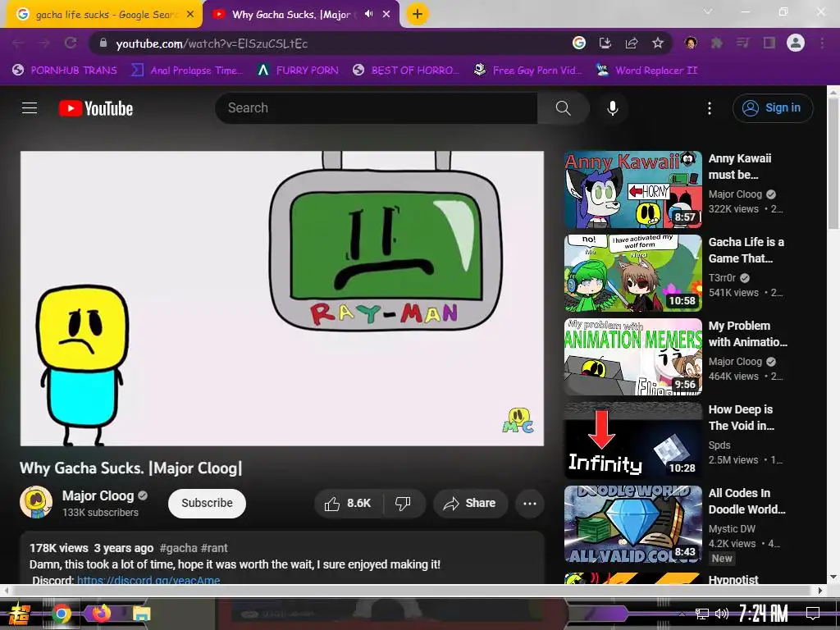Open the Discord invite link
This screenshot has height=630, width=840.
(x=148, y=580)
